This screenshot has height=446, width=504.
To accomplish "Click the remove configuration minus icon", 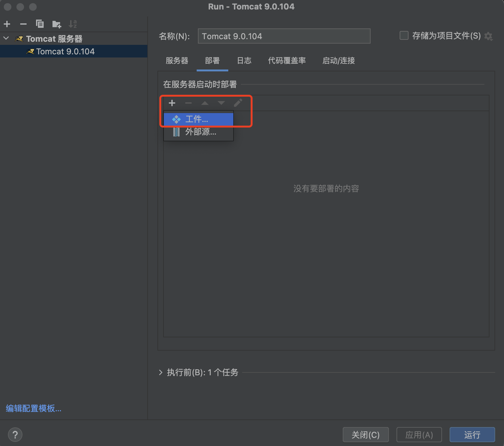I will coord(23,24).
